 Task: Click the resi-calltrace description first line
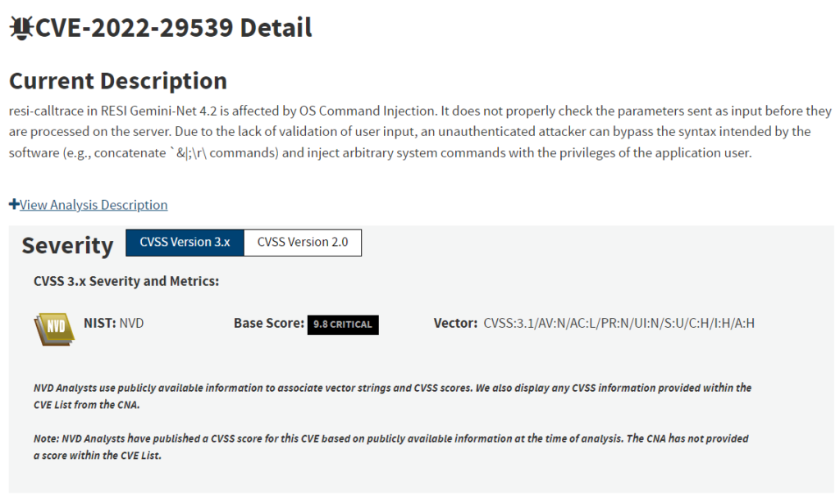[420, 111]
